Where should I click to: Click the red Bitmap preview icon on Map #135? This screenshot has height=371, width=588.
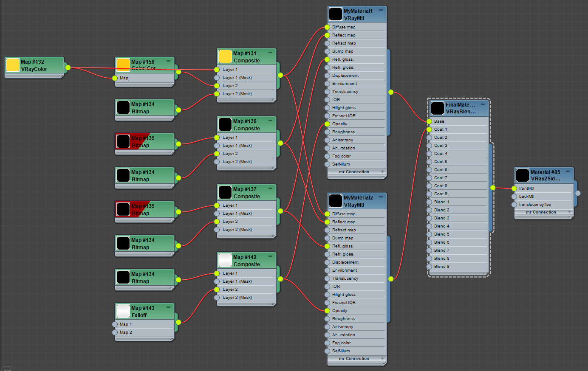pos(123,141)
